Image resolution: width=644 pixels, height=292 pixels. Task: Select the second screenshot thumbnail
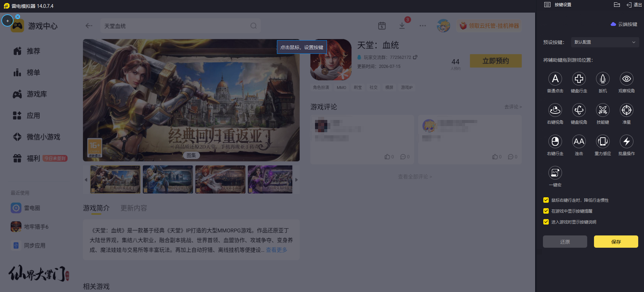(168, 180)
